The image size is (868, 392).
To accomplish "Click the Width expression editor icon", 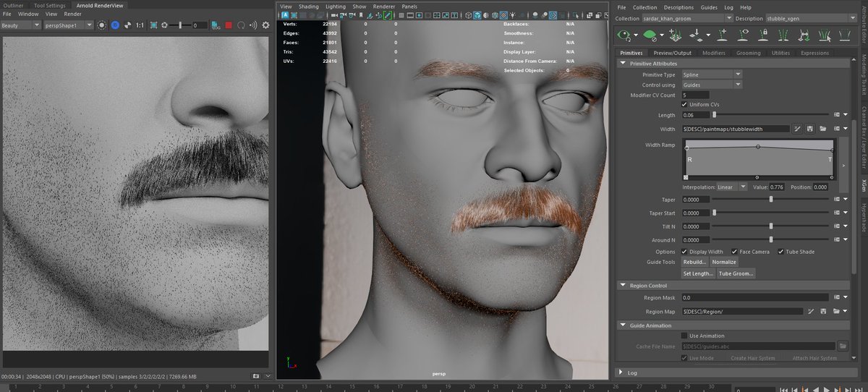I will click(x=797, y=129).
